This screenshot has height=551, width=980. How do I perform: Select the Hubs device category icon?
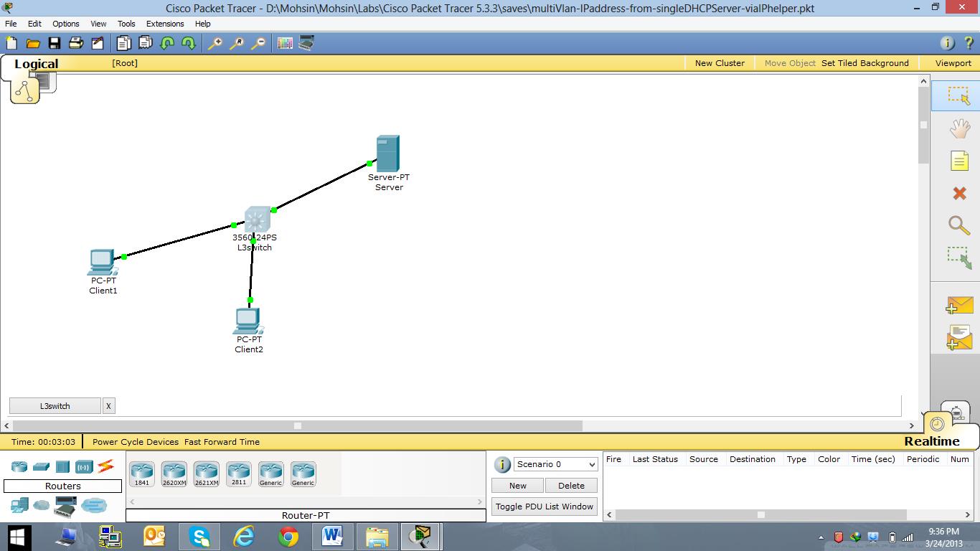62,467
